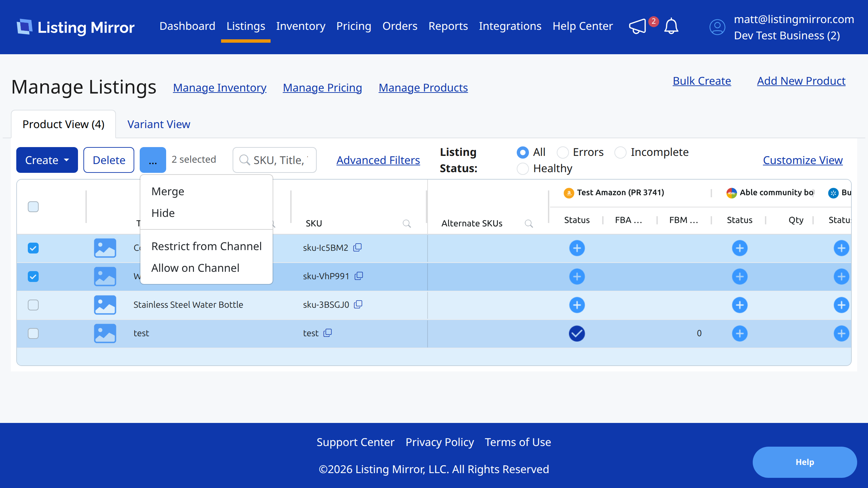Select the Incomplete listing status radio
868x488 pixels.
[x=620, y=152]
